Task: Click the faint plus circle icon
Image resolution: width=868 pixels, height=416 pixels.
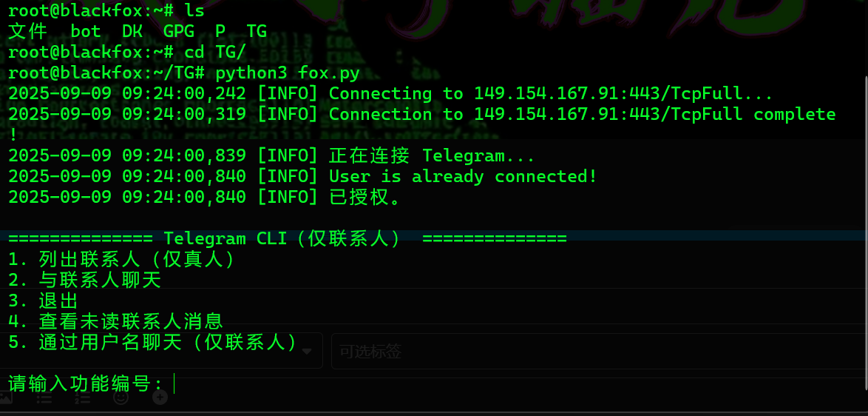Action: pyautogui.click(x=160, y=398)
